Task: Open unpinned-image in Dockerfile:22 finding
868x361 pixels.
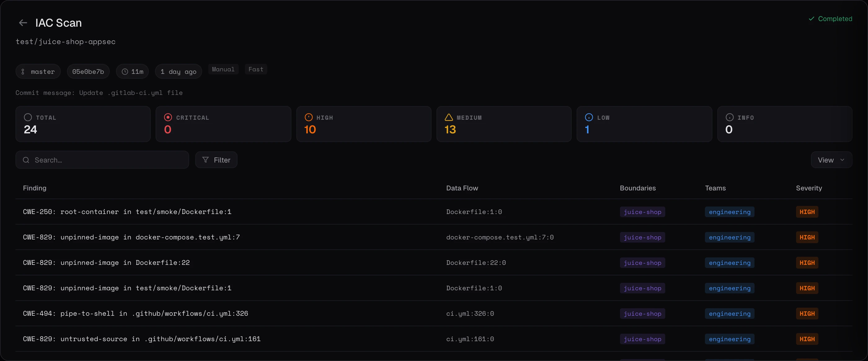Action: coord(106,263)
